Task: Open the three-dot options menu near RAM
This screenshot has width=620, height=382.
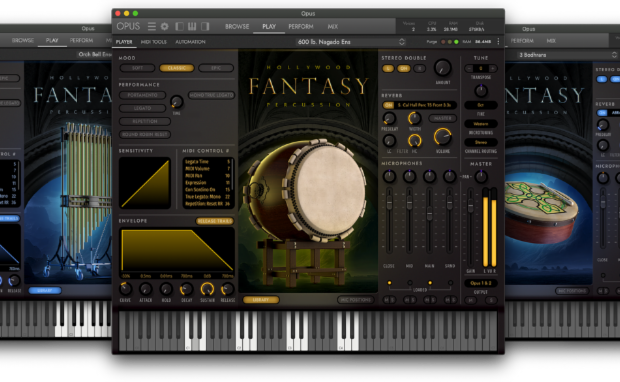Action: coord(498,42)
